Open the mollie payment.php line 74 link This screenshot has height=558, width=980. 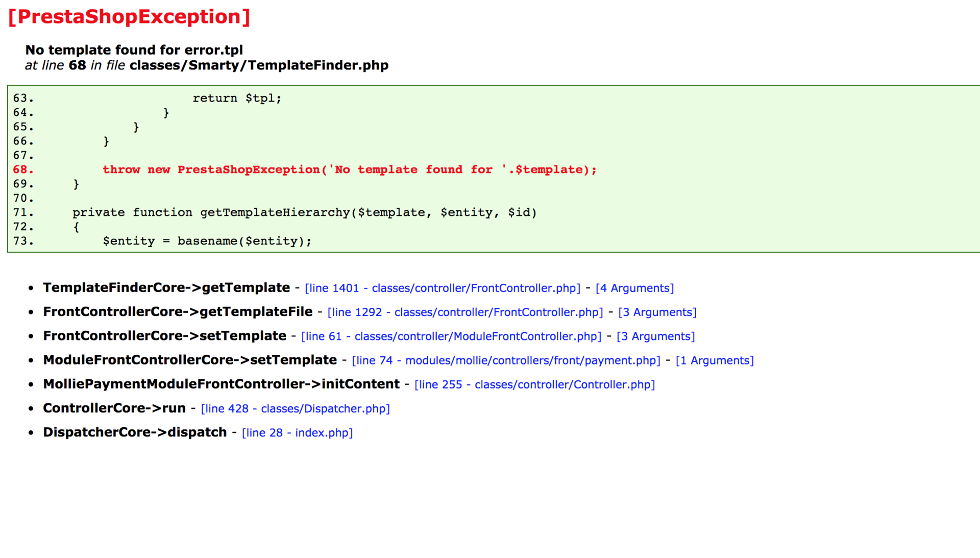506,360
